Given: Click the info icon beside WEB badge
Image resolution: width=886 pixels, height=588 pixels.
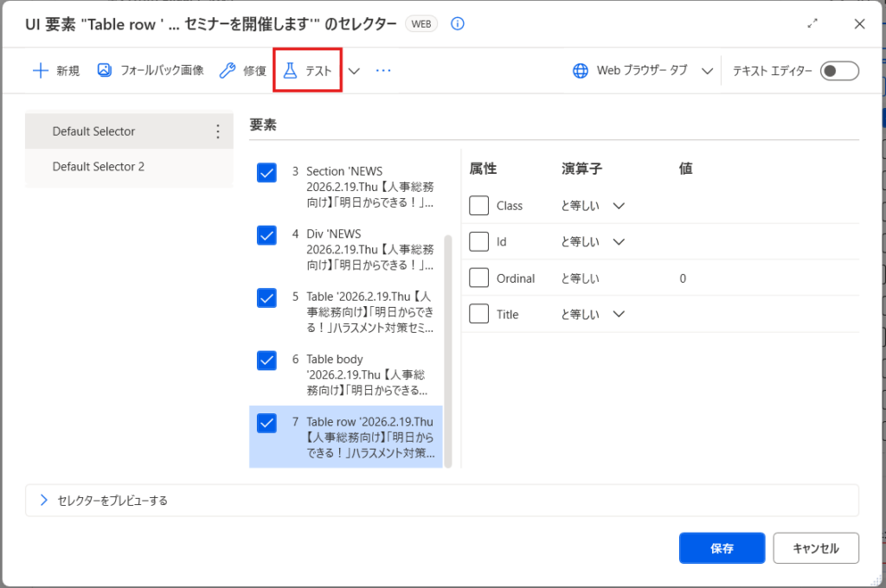Looking at the screenshot, I should [458, 24].
